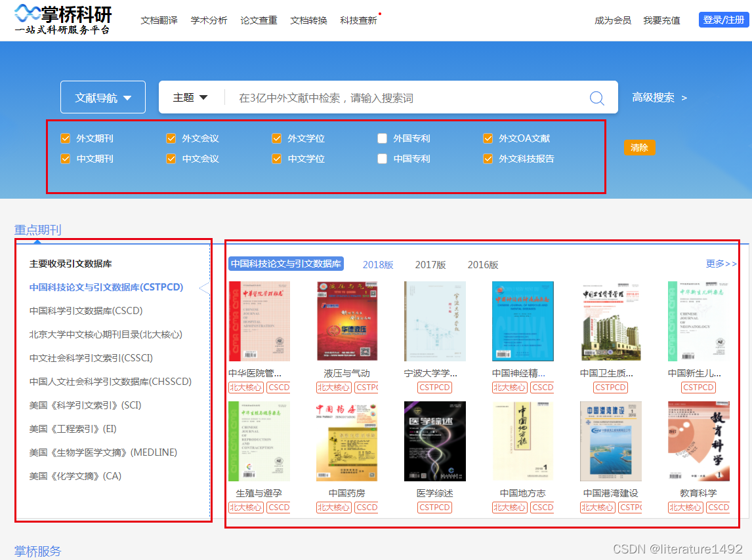Open the 文献导航 dropdown
Image resolution: width=752 pixels, height=560 pixels.
103,97
